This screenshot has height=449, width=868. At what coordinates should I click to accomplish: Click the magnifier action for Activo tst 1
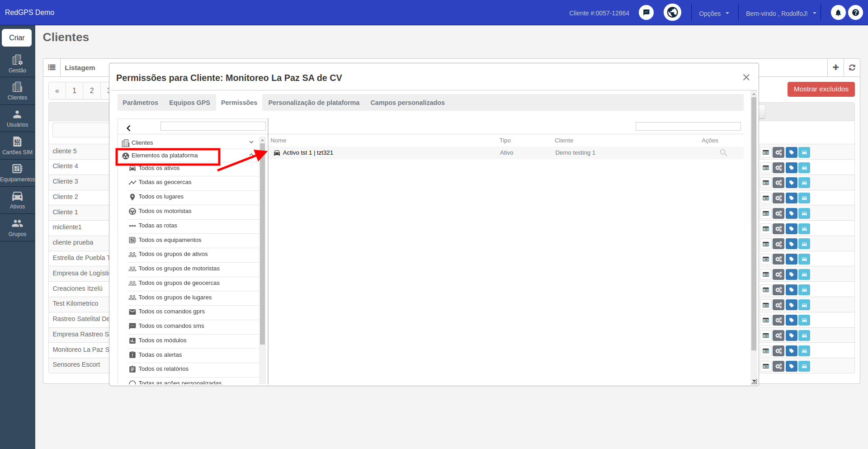pyautogui.click(x=723, y=153)
